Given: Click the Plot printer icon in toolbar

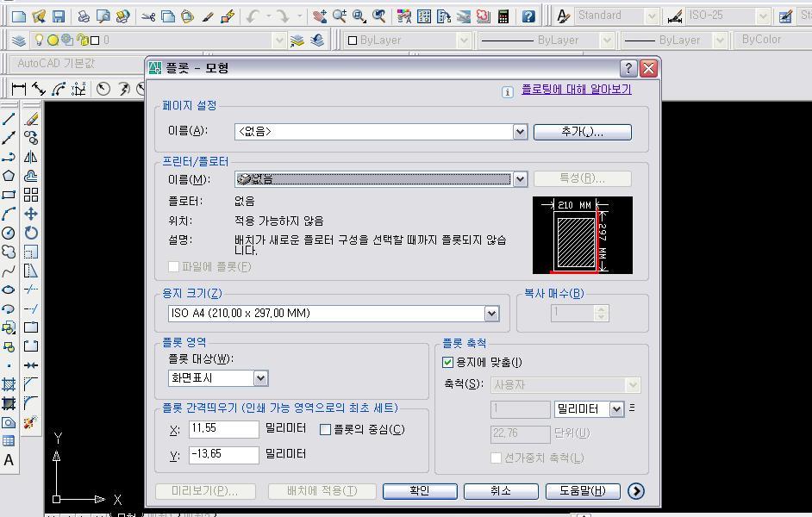Looking at the screenshot, I should (84, 16).
